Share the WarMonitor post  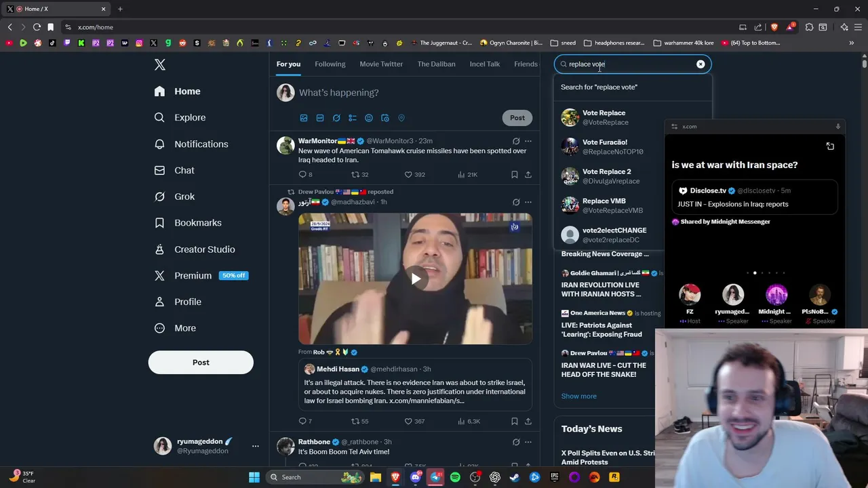528,175
